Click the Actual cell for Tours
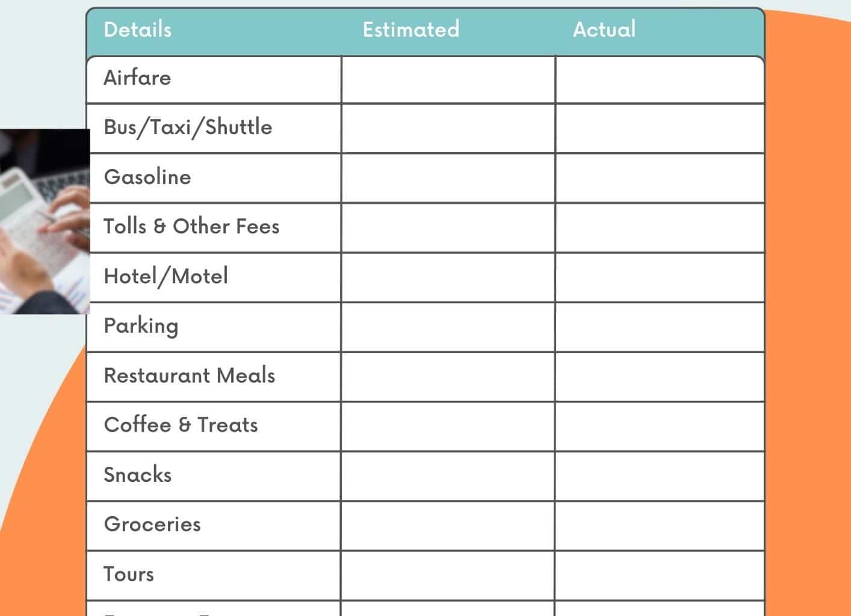 point(660,575)
